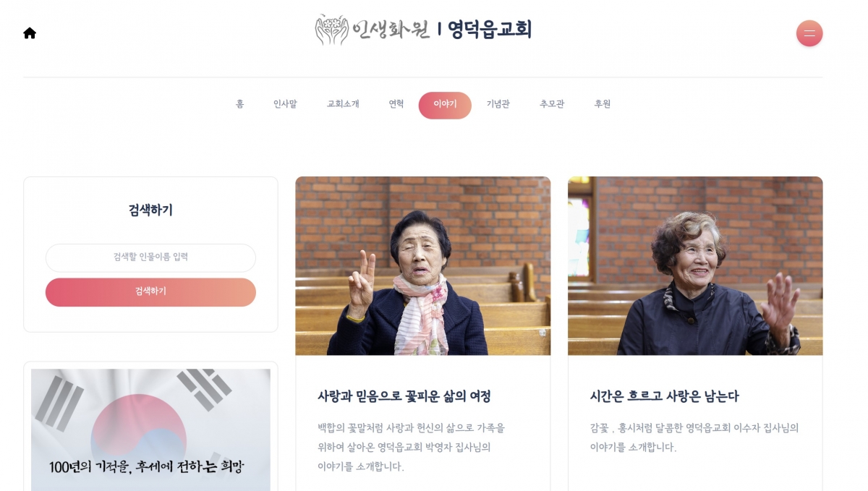Navigate to 기념관 section
868x491 pixels.
(x=498, y=104)
